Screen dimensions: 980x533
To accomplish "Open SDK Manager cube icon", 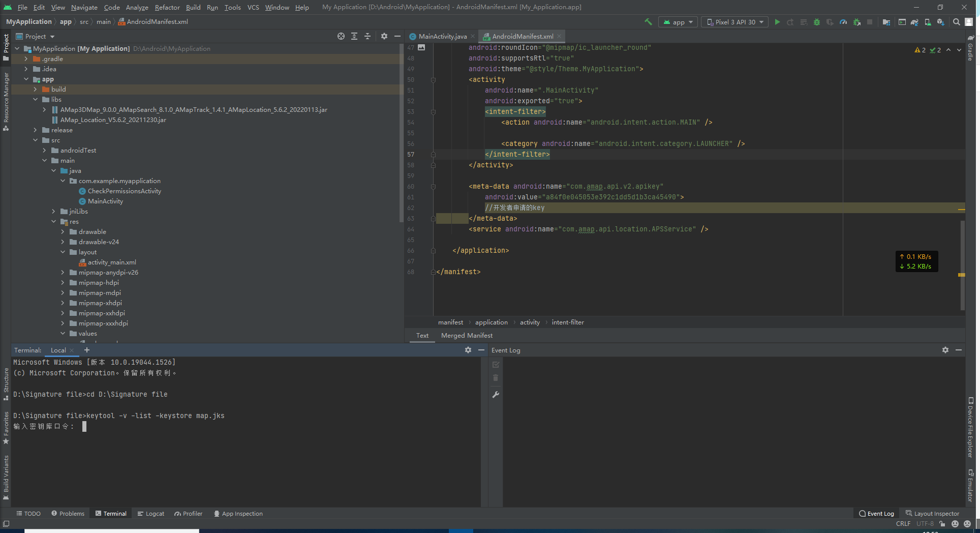I will [941, 22].
